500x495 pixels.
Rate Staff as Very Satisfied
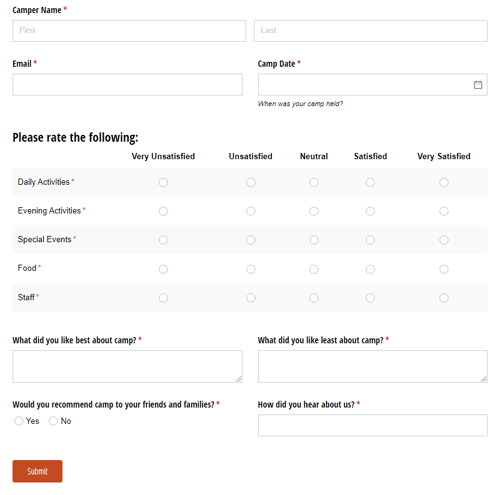click(x=443, y=298)
